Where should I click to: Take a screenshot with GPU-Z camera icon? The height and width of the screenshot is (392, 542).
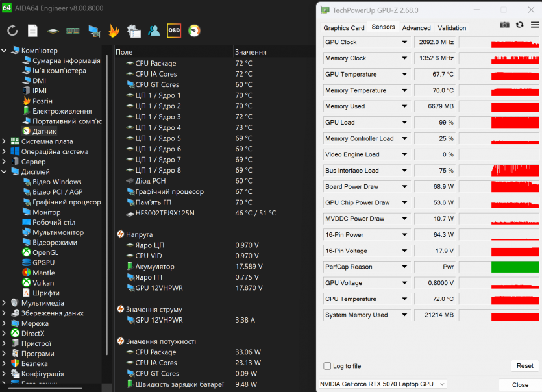coord(504,25)
